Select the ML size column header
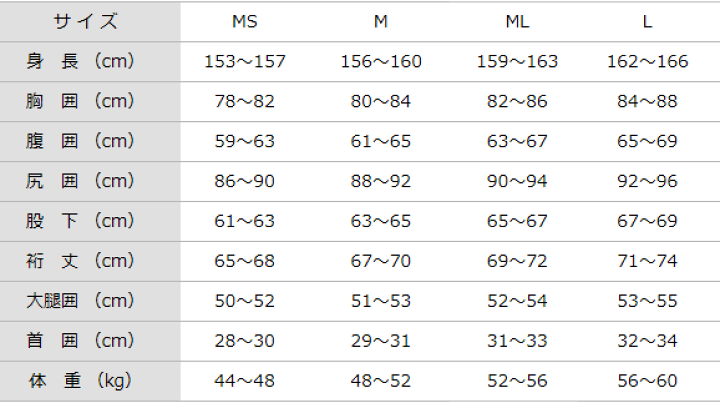 [517, 21]
